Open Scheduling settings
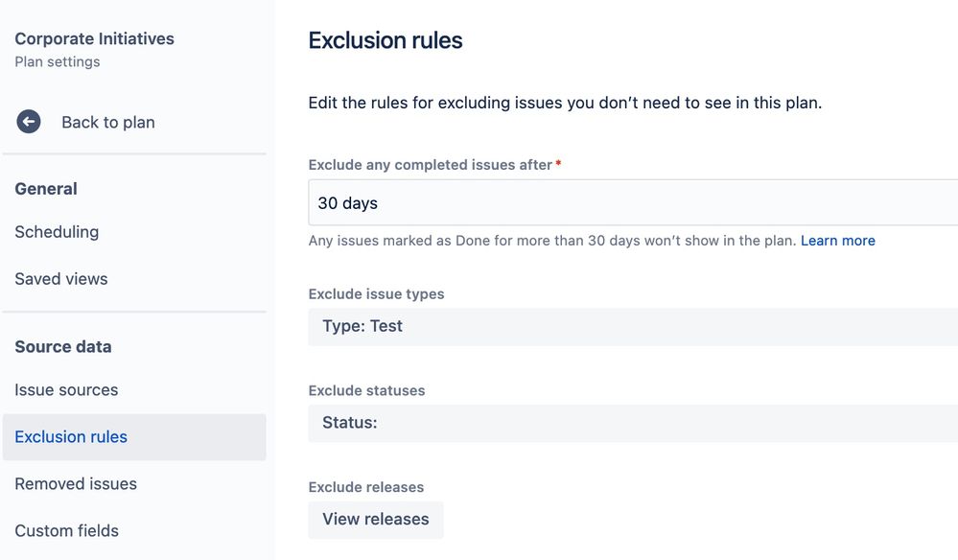 click(57, 232)
